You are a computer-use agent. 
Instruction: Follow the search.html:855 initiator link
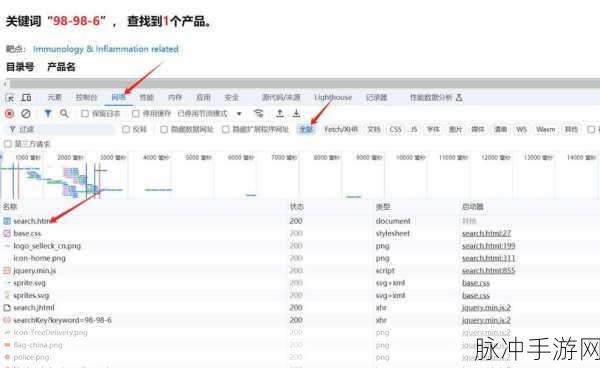tap(488, 270)
